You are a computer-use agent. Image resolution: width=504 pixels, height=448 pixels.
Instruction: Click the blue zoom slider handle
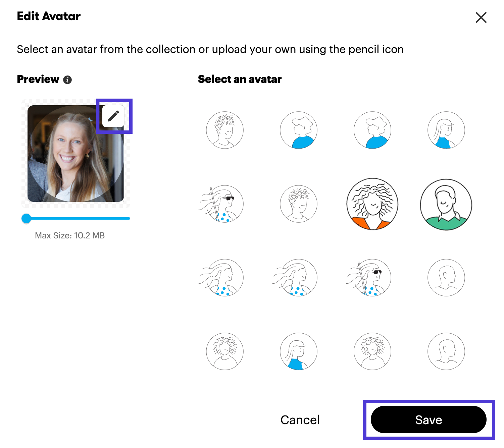pyautogui.click(x=26, y=219)
